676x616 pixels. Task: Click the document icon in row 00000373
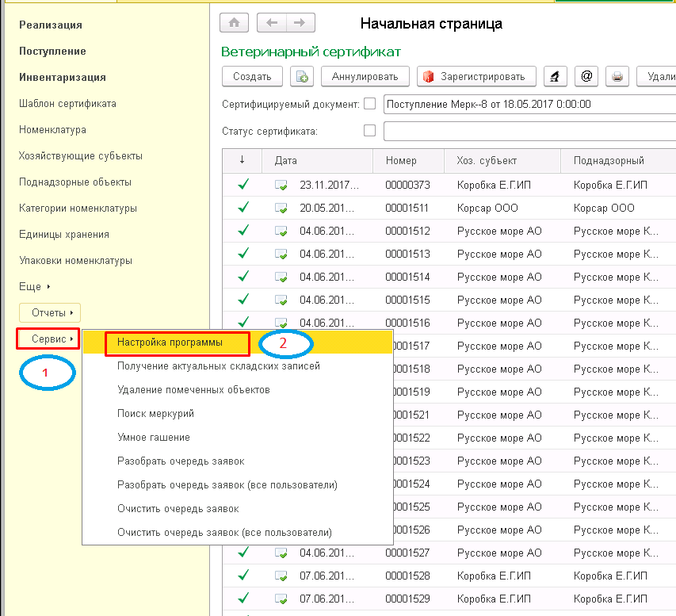pos(281,185)
